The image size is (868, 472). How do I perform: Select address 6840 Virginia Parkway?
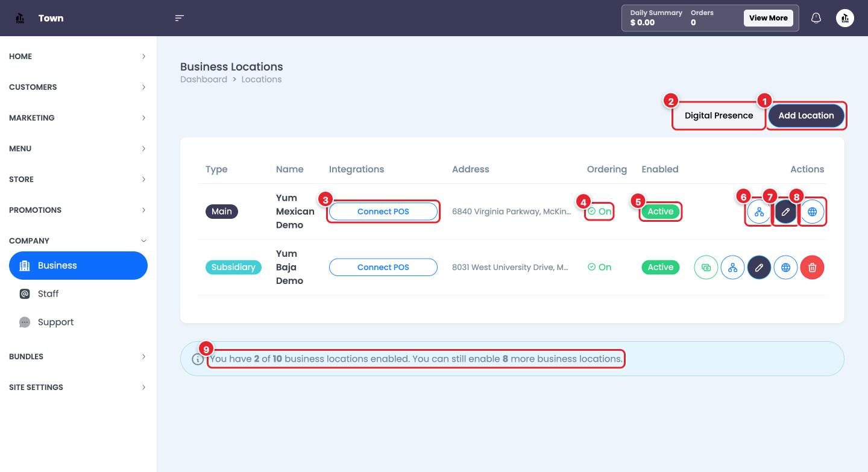click(x=511, y=212)
